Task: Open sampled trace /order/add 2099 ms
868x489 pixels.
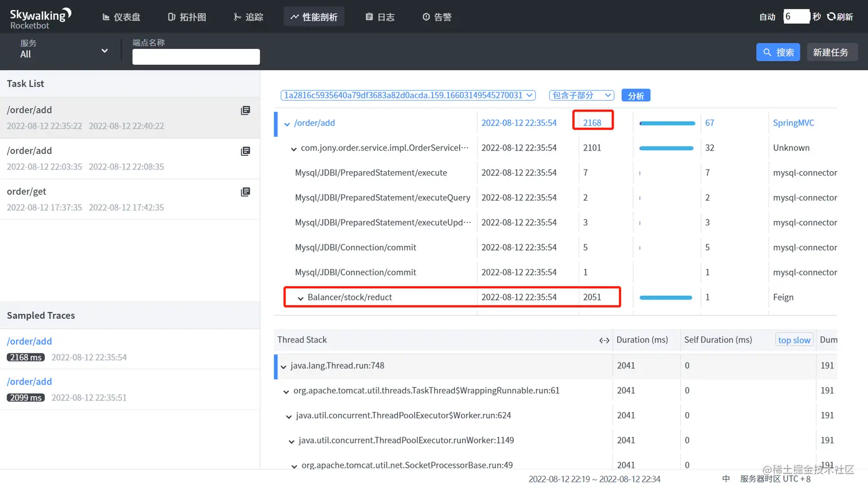Action: pyautogui.click(x=130, y=389)
